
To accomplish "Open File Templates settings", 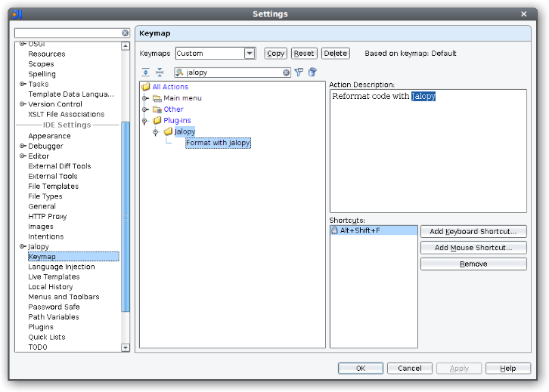I will click(53, 187).
